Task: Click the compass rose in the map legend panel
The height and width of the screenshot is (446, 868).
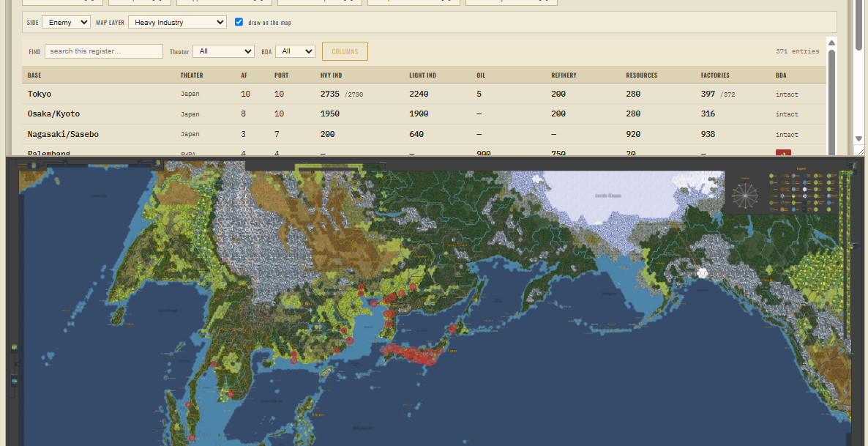Action: (744, 195)
